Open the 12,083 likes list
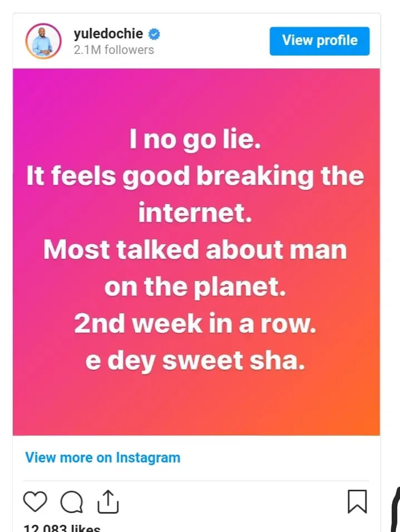The height and width of the screenshot is (532, 400). [x=62, y=528]
